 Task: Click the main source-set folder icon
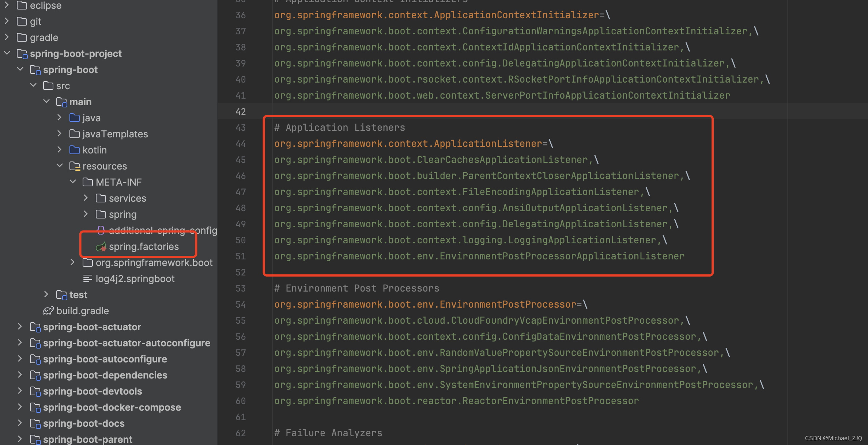pyautogui.click(x=62, y=102)
